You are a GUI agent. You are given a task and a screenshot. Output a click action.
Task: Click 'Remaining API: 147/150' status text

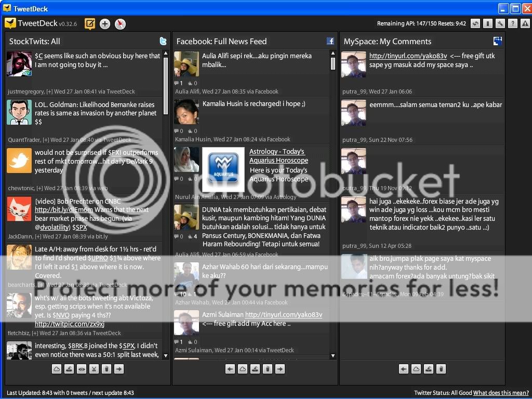(x=406, y=23)
